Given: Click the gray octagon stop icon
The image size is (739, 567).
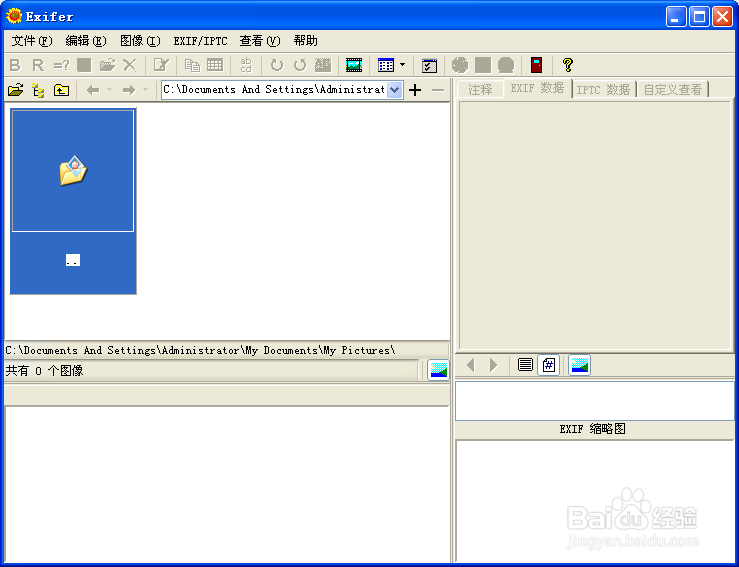Looking at the screenshot, I should point(506,65).
